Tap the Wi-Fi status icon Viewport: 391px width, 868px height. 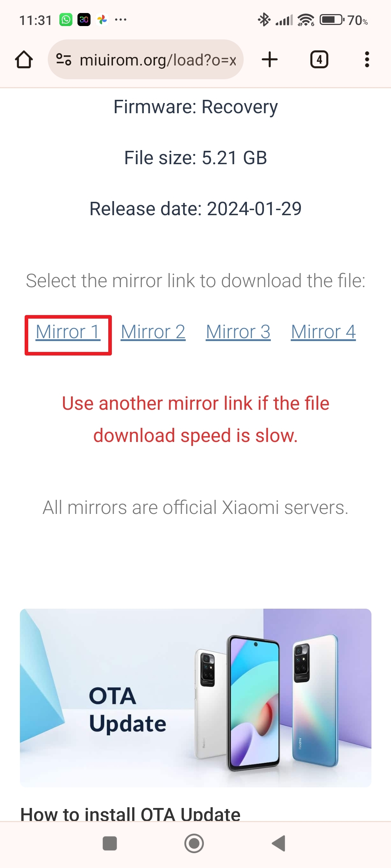(306, 20)
